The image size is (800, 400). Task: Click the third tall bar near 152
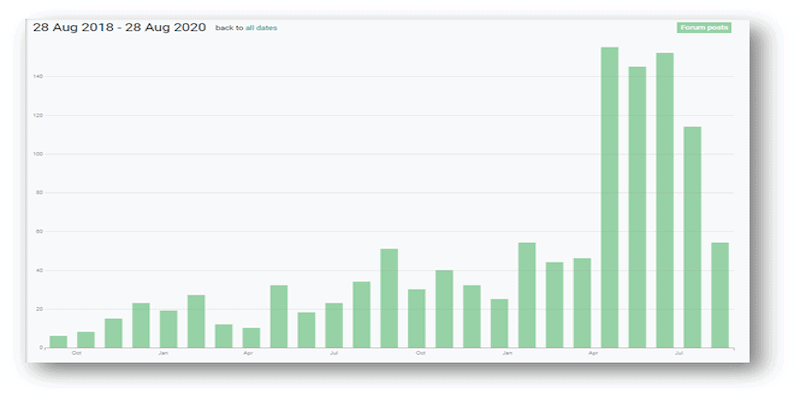click(665, 201)
